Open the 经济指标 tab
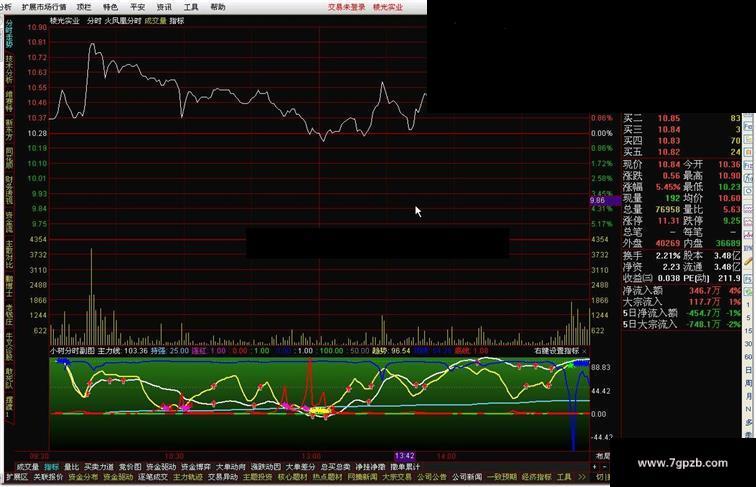The height and width of the screenshot is (487, 756). click(537, 477)
